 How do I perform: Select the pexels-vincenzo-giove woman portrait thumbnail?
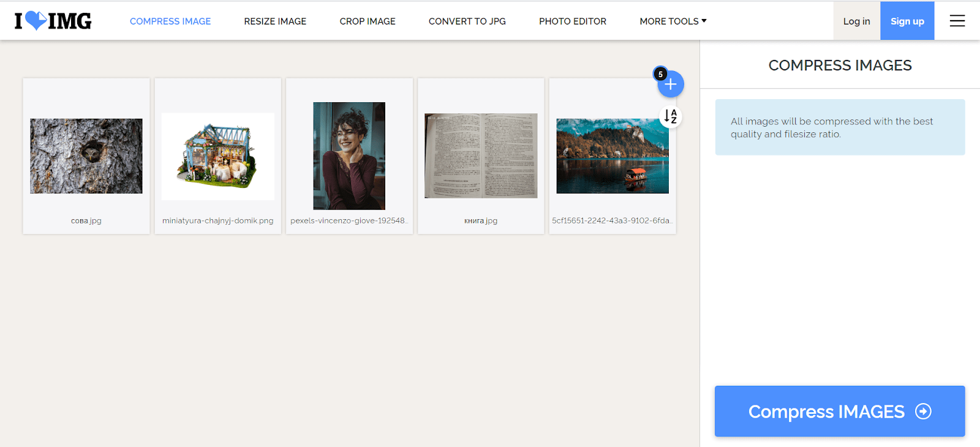(349, 156)
